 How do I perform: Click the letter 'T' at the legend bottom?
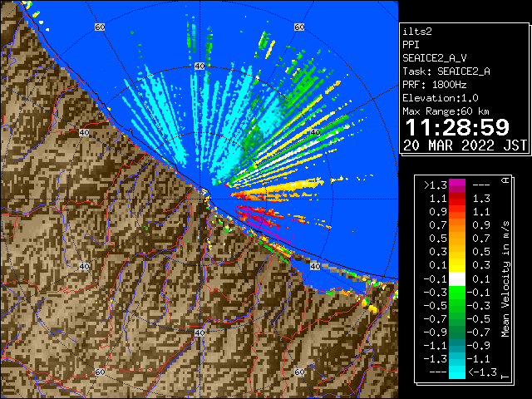(x=505, y=377)
